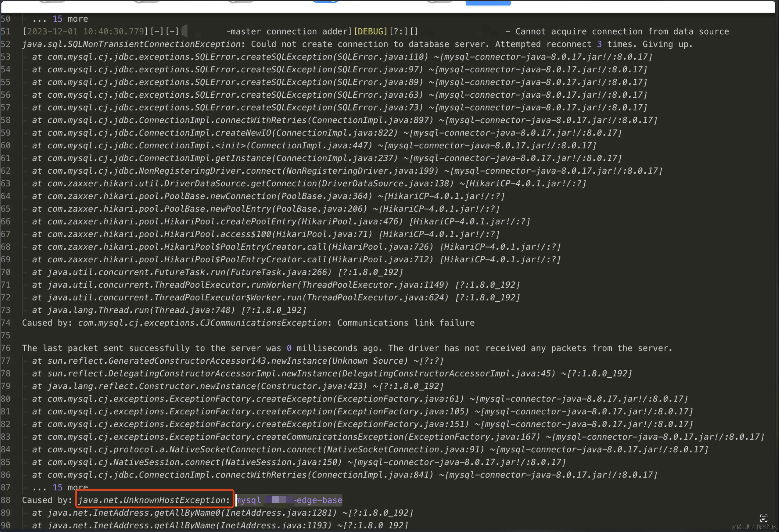Image resolution: width=779 pixels, height=532 pixels.
Task: Click 'NativeSocketConnection.connect' on line 84
Action: point(245,450)
